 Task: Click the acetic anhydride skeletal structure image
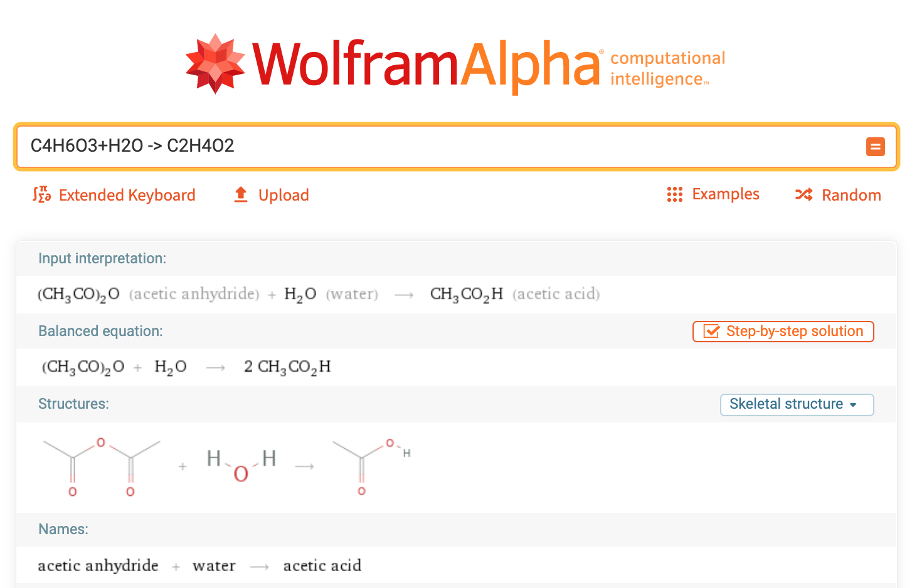[x=102, y=467]
